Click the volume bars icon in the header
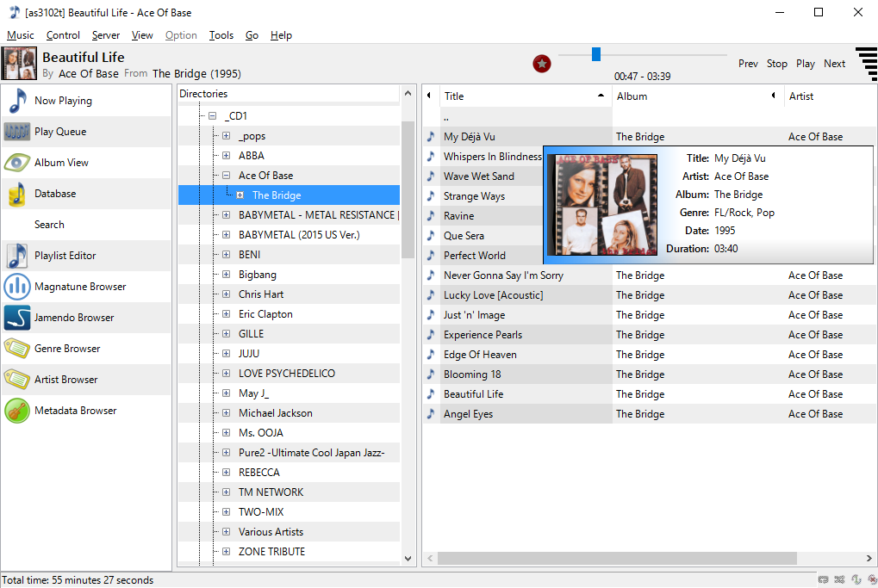878x588 pixels. [x=867, y=63]
